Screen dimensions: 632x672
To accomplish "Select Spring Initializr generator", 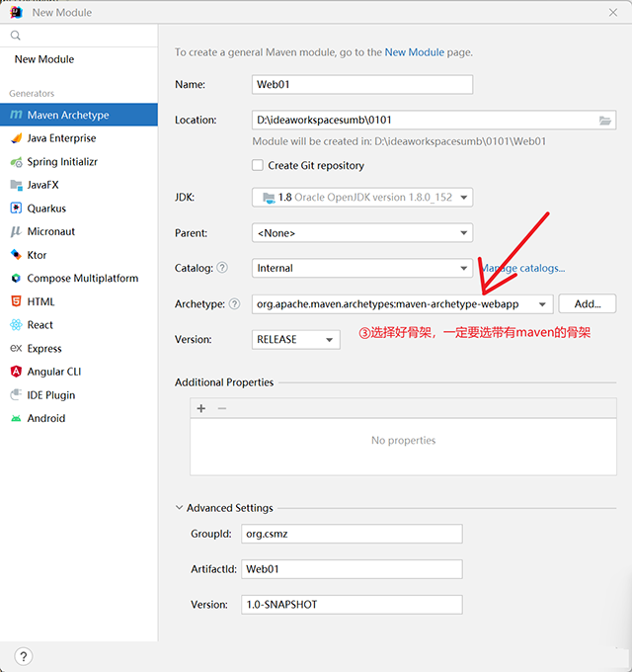I will 79,161.
